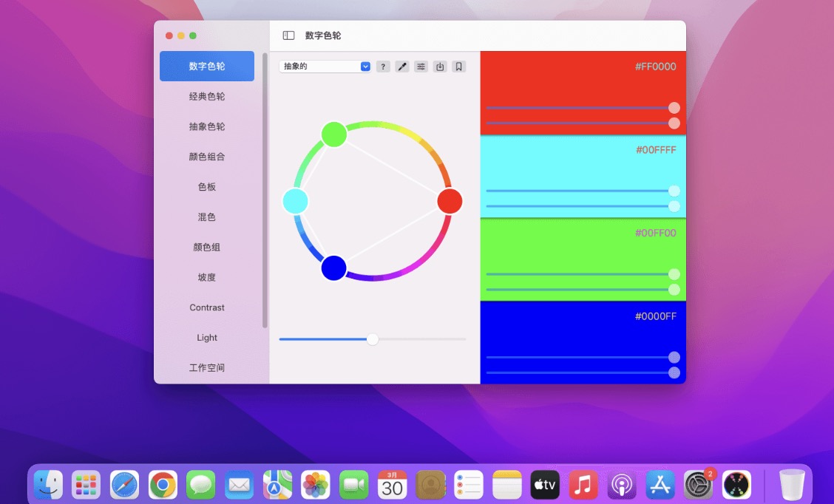The height and width of the screenshot is (504, 834).
Task: Open the sliders adjustment settings icon
Action: (421, 67)
